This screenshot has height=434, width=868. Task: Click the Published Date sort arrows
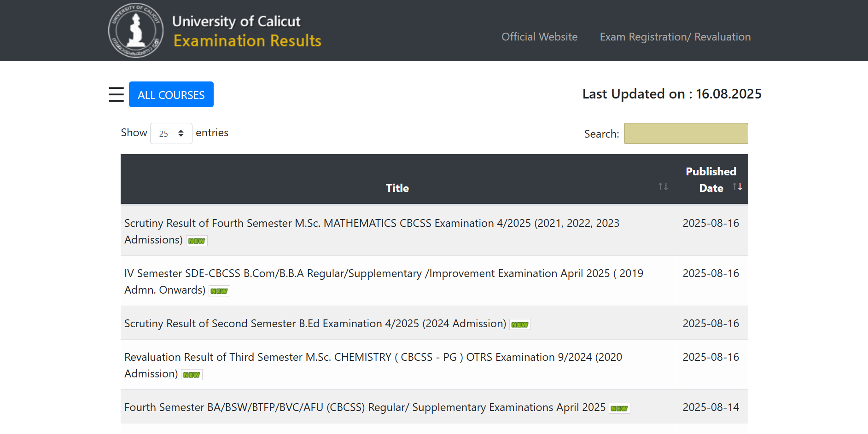[737, 186]
